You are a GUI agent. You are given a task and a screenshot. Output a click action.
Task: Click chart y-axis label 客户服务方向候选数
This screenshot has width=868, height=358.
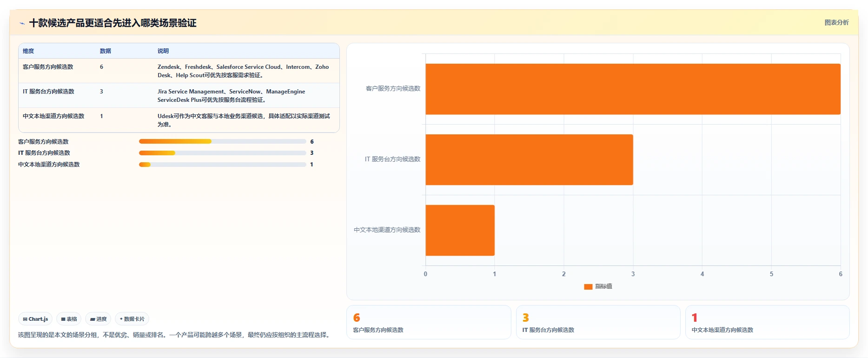(x=393, y=88)
